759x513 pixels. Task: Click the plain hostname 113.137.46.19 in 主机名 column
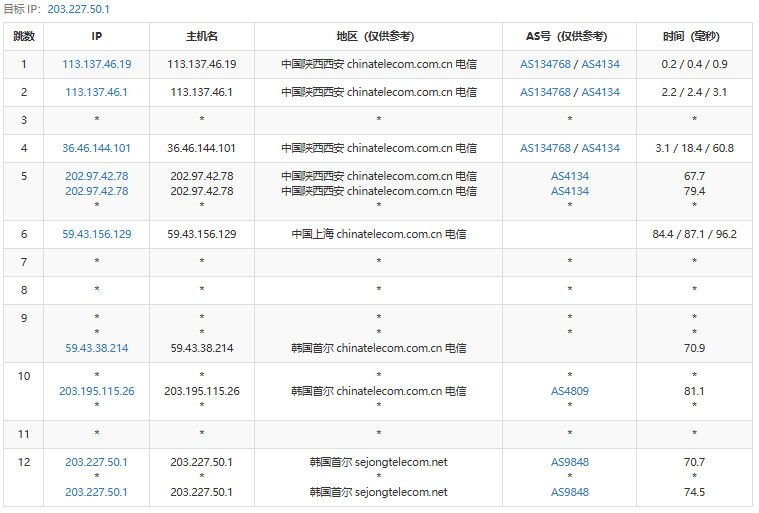click(202, 64)
